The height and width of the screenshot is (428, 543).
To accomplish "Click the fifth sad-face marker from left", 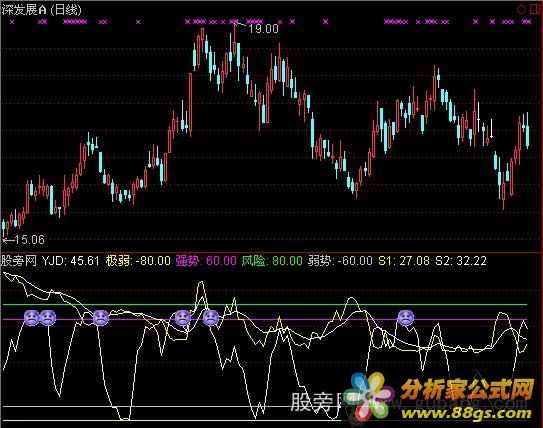I will (x=211, y=318).
